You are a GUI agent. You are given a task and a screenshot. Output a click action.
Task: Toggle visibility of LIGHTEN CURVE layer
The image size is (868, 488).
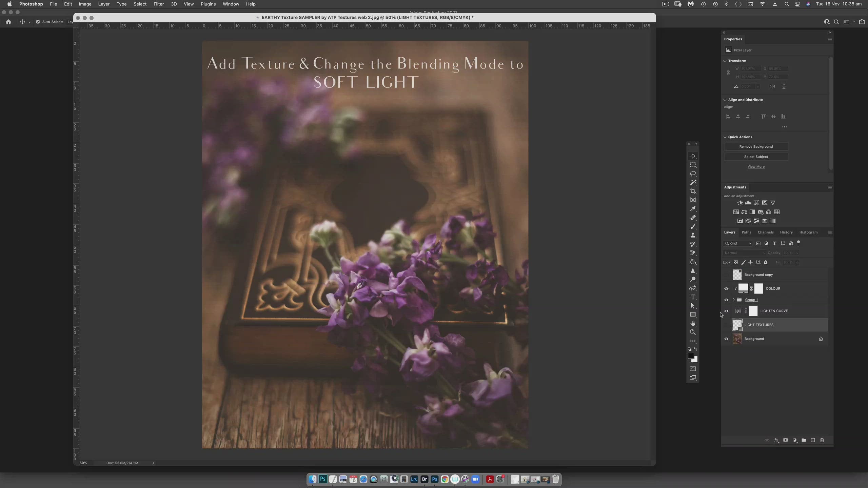coord(726,310)
